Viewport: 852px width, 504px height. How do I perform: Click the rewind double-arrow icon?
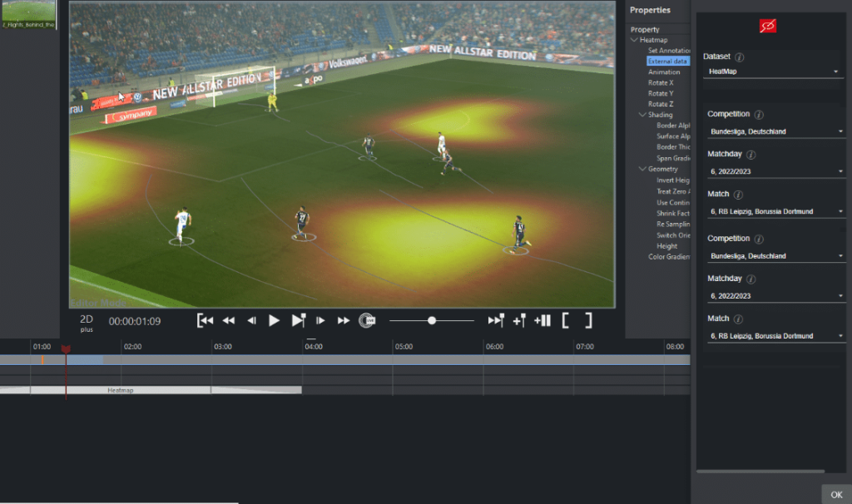229,320
